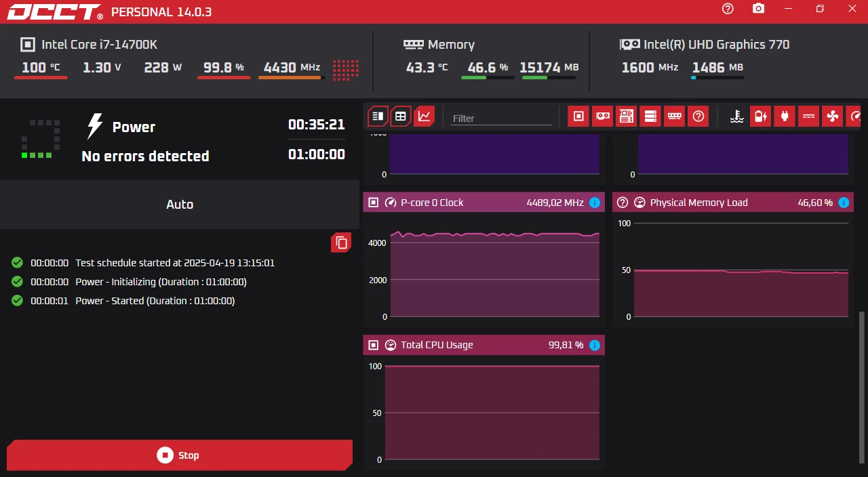This screenshot has width=868, height=477.
Task: Stop the running Power test
Action: 180,455
